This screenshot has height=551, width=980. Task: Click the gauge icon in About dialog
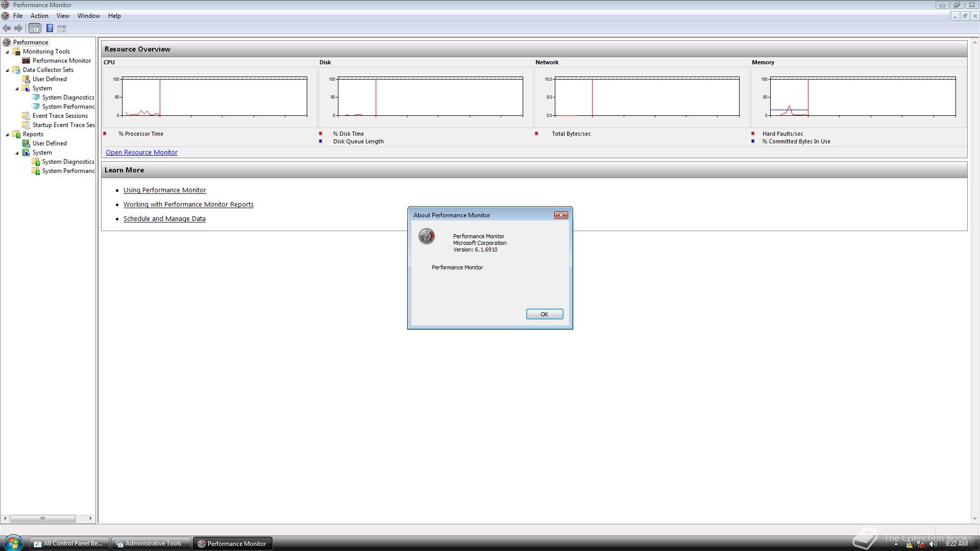[427, 236]
